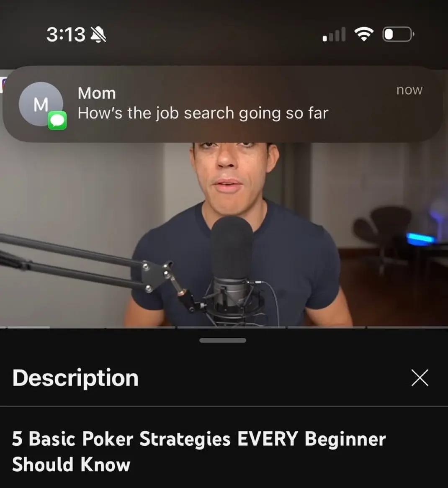Open Mom's job search message text
Image resolution: width=448 pixels, height=488 pixels.
click(203, 113)
